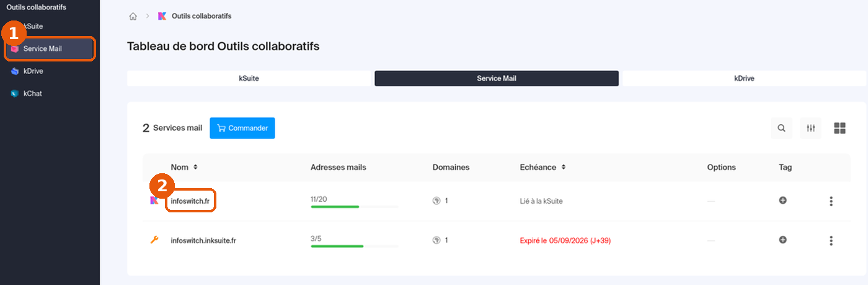This screenshot has width=868, height=285.
Task: Switch to the Service Mail tab
Action: coord(497,78)
